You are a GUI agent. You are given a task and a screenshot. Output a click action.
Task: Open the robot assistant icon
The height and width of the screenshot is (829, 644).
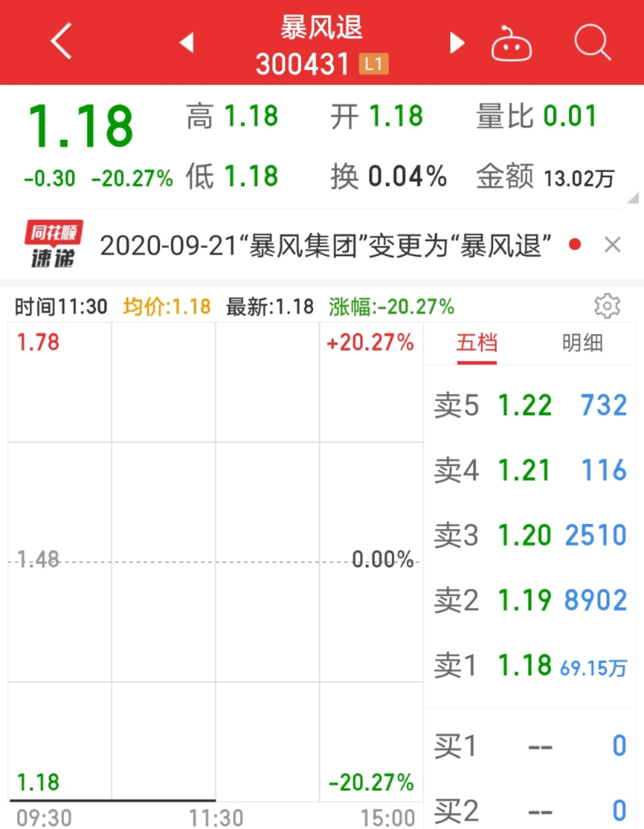tap(511, 44)
